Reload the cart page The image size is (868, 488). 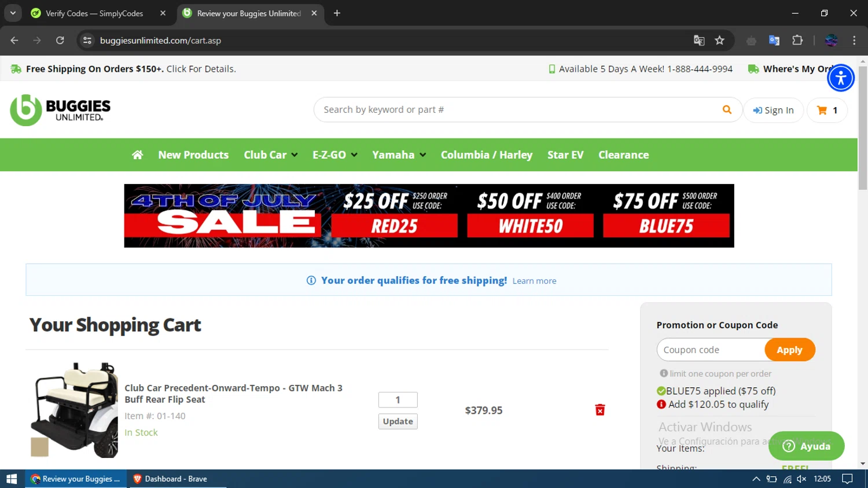(x=60, y=41)
